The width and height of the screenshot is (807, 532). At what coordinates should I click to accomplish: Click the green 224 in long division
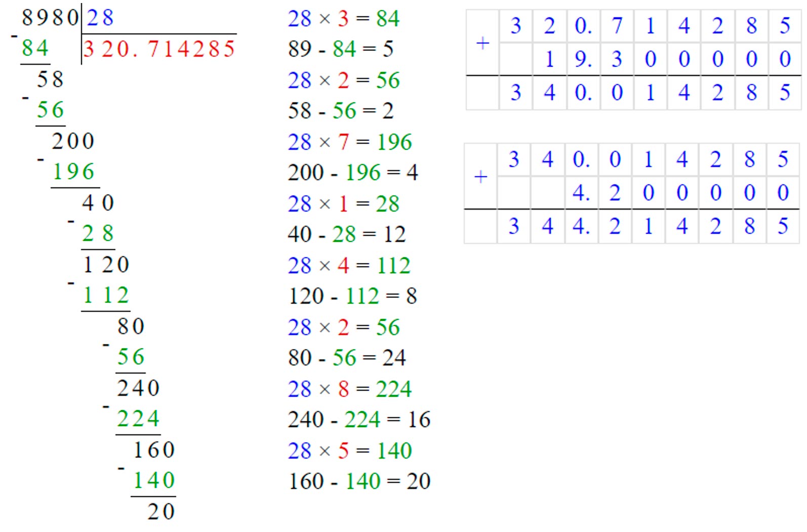tap(138, 419)
